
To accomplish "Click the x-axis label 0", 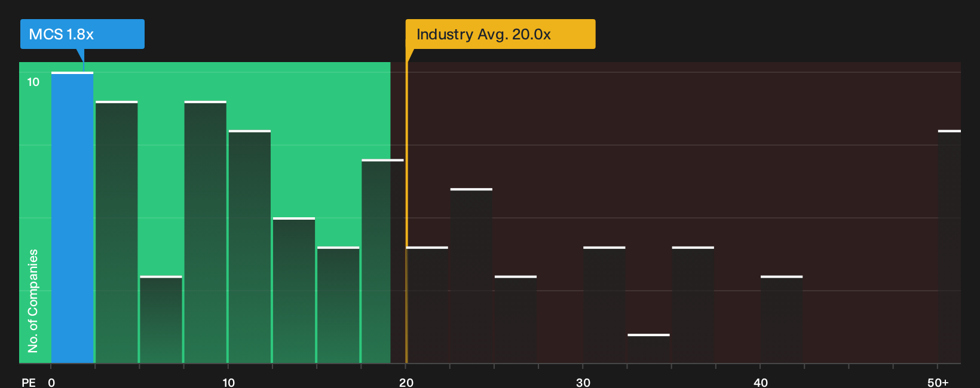I will tap(51, 382).
